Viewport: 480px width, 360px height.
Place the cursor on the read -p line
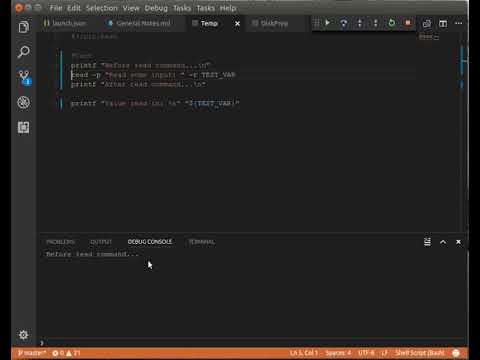153,75
